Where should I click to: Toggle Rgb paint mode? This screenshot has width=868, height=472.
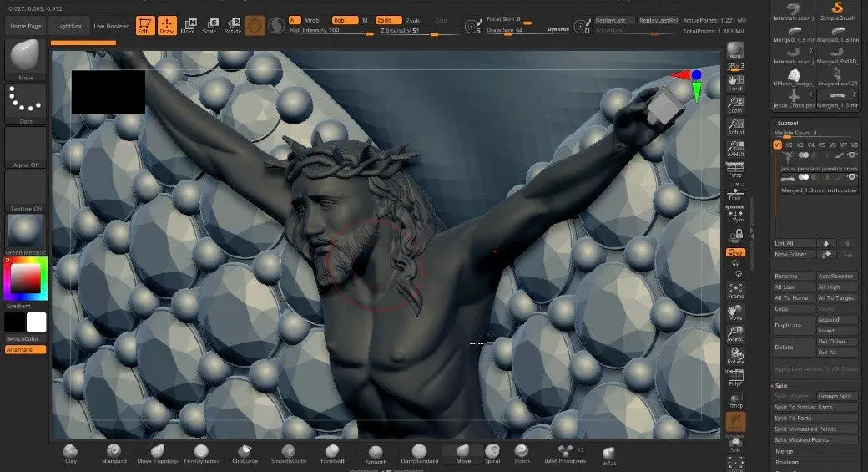(x=345, y=21)
